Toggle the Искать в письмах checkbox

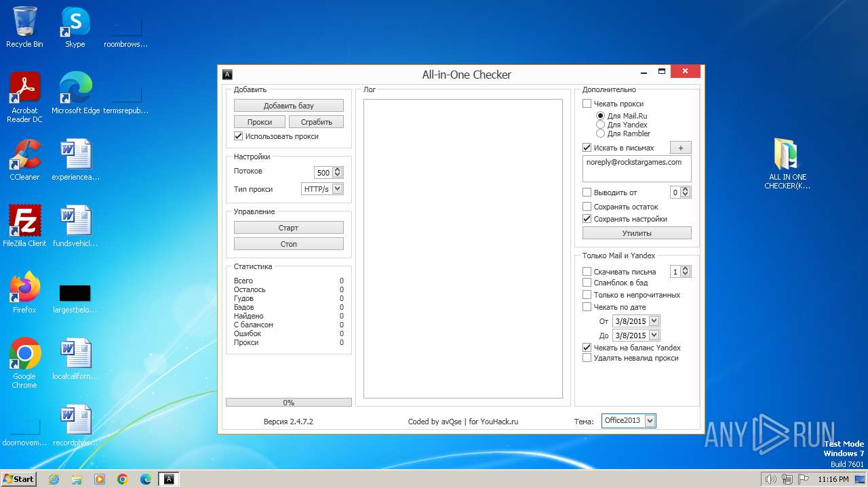point(587,148)
